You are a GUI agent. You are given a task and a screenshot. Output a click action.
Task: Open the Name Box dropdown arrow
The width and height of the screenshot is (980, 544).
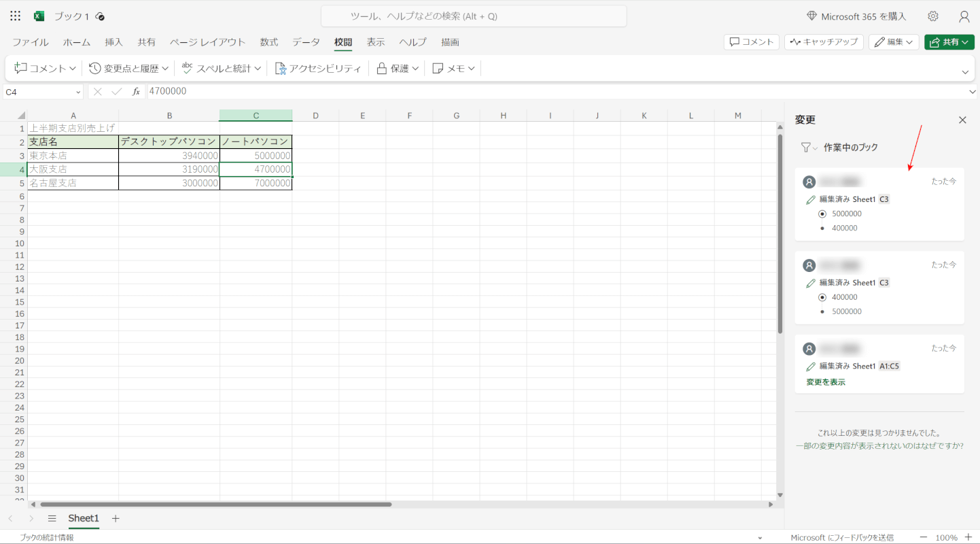coord(78,92)
